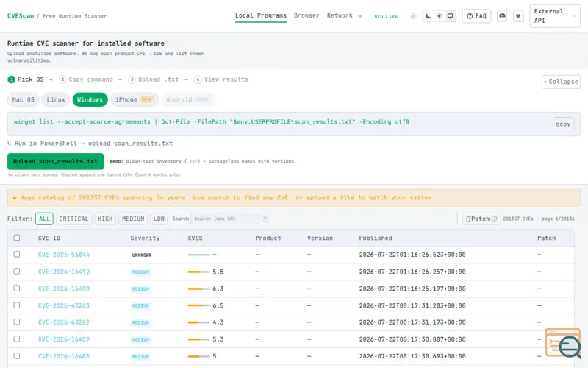Screen dimensions: 588x368
Task: Click the Published column header
Action: coord(376,238)
